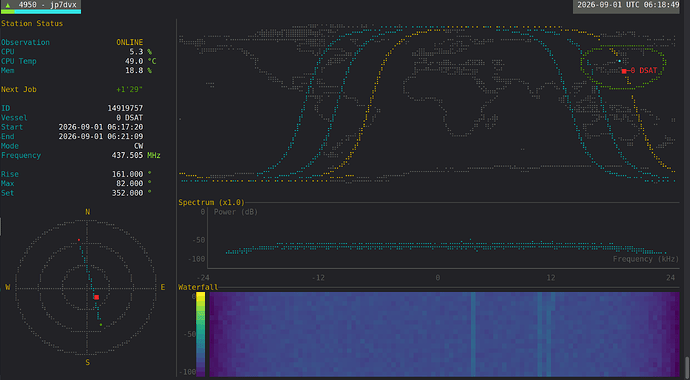Select the Observation label
This screenshot has height=380, width=690.
coord(25,42)
